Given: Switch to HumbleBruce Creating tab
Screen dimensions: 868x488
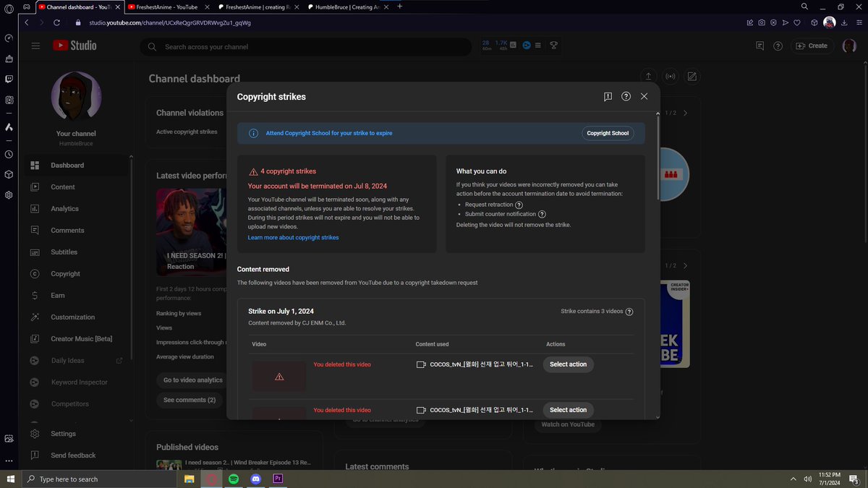Looking at the screenshot, I should click(348, 7).
